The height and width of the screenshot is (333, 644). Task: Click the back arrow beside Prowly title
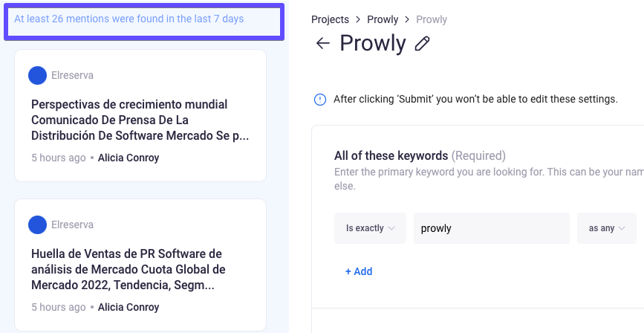pos(322,43)
